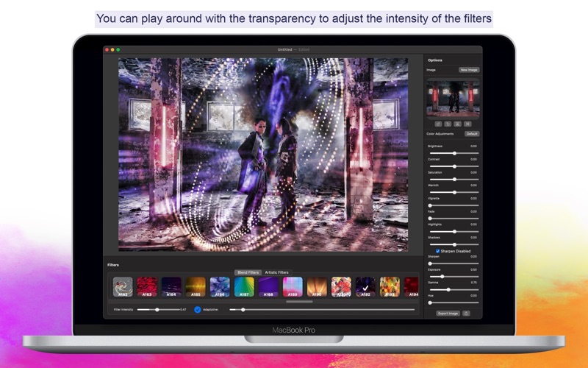The height and width of the screenshot is (368, 588).
Task: Apply the rainbow rays A187 filter
Action: [244, 287]
